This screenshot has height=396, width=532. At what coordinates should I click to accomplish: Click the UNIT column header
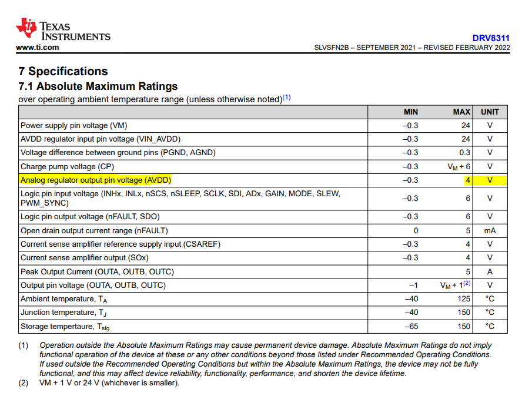pyautogui.click(x=490, y=112)
